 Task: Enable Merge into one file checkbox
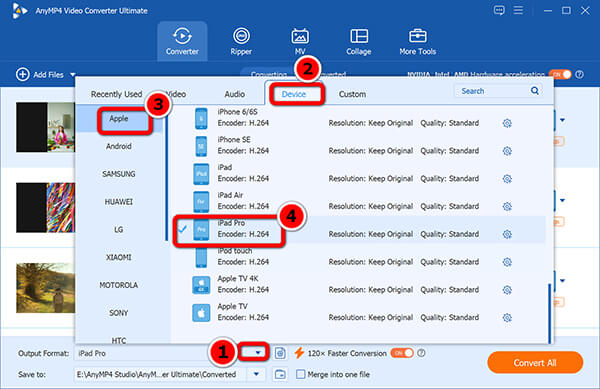(301, 374)
